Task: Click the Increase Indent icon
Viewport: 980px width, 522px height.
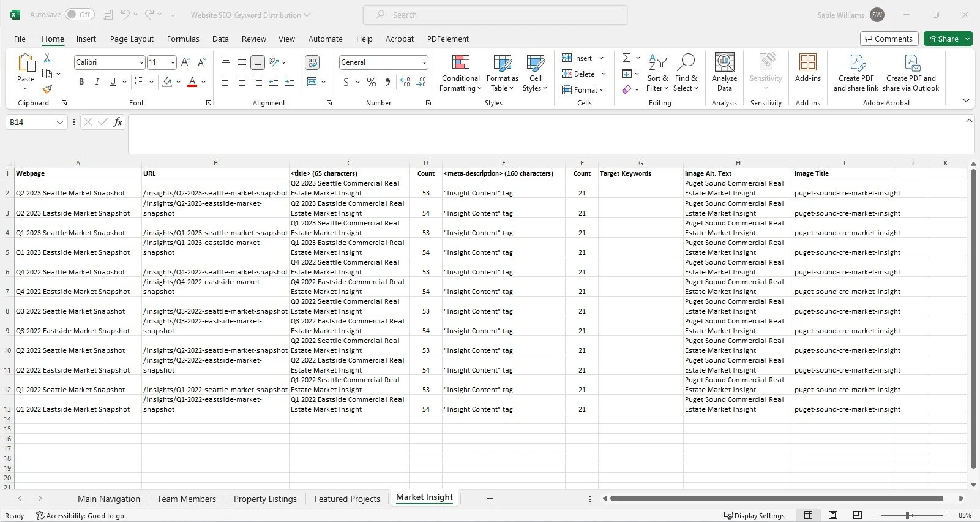Action: click(x=290, y=82)
